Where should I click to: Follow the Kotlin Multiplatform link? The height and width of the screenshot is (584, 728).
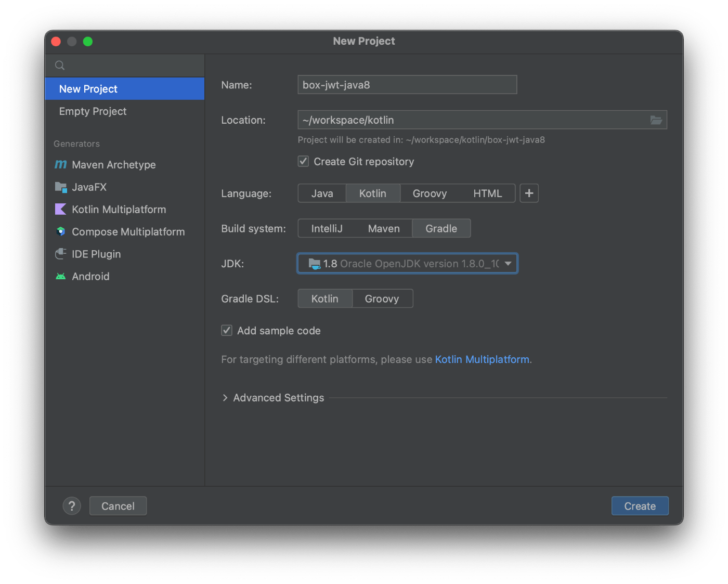click(x=482, y=359)
